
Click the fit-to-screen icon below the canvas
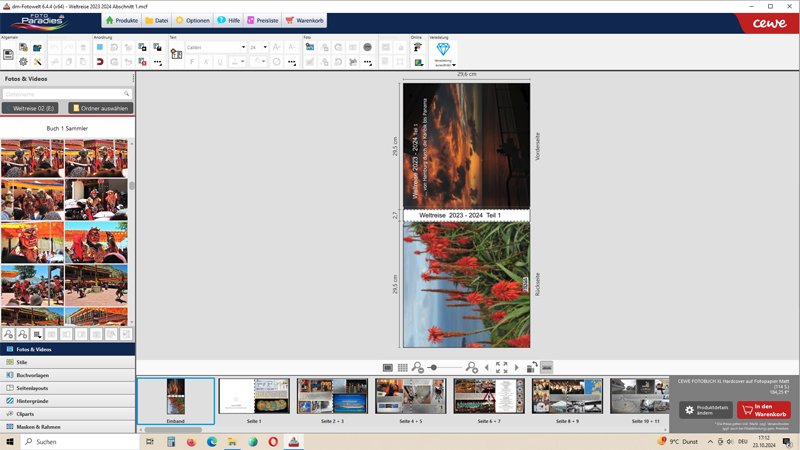tap(502, 368)
